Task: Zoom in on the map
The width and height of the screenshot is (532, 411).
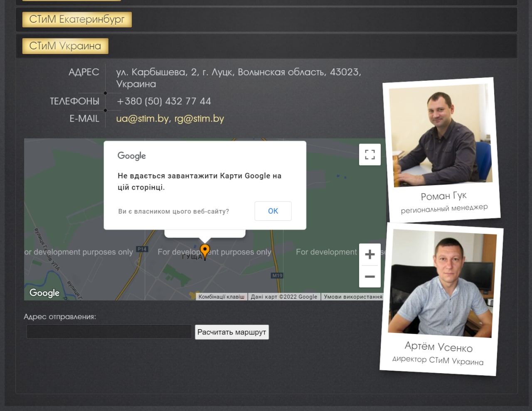Action: [369, 254]
